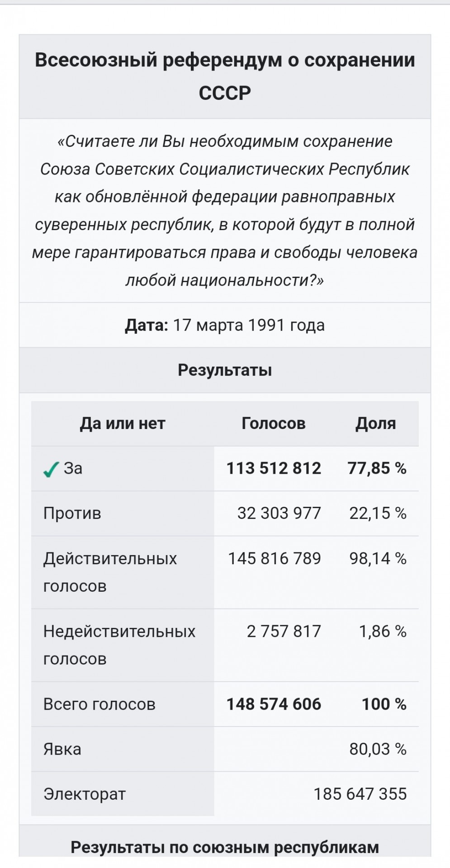Click the date 17 марта 1991 года
The image size is (450, 868).
coord(249,325)
